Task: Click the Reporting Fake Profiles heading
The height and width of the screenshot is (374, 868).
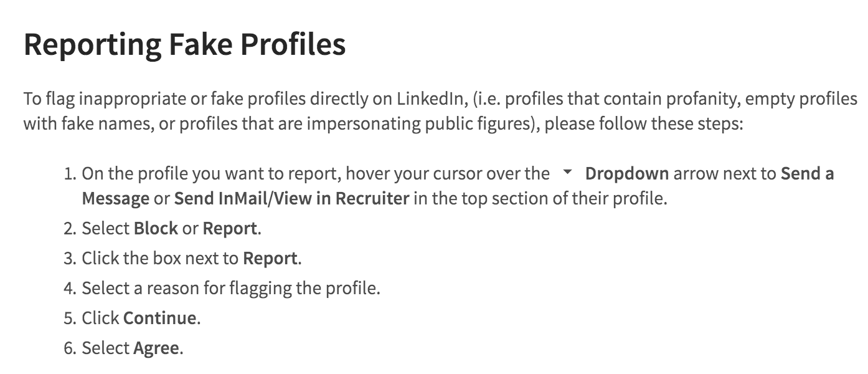Action: [184, 44]
